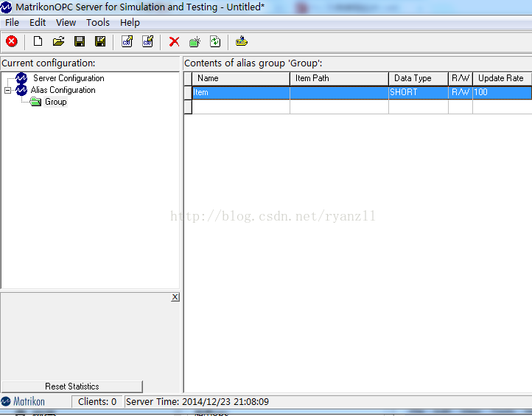Click the R/W column header
532x416 pixels.
(461, 78)
